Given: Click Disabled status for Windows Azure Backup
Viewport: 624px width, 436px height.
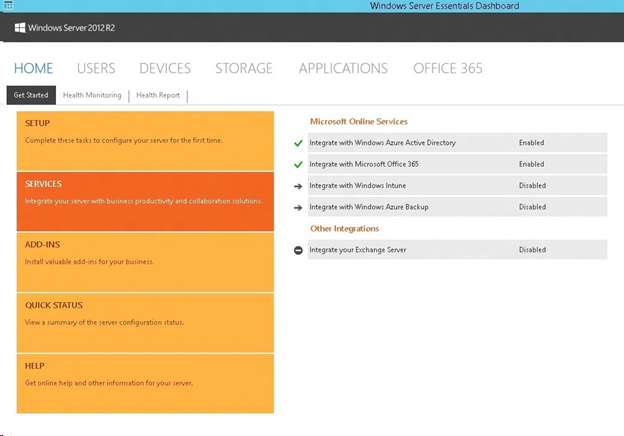Looking at the screenshot, I should [532, 207].
